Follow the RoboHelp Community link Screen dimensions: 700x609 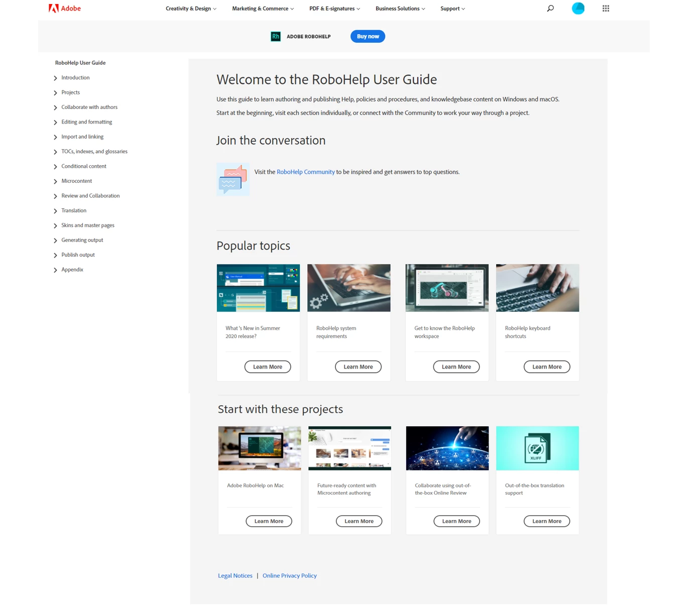[x=305, y=172]
